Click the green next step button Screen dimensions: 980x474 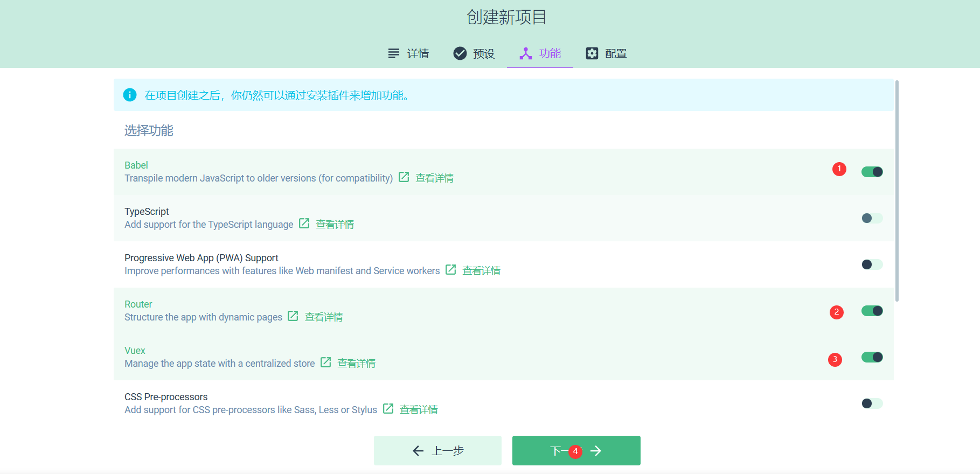tap(576, 450)
